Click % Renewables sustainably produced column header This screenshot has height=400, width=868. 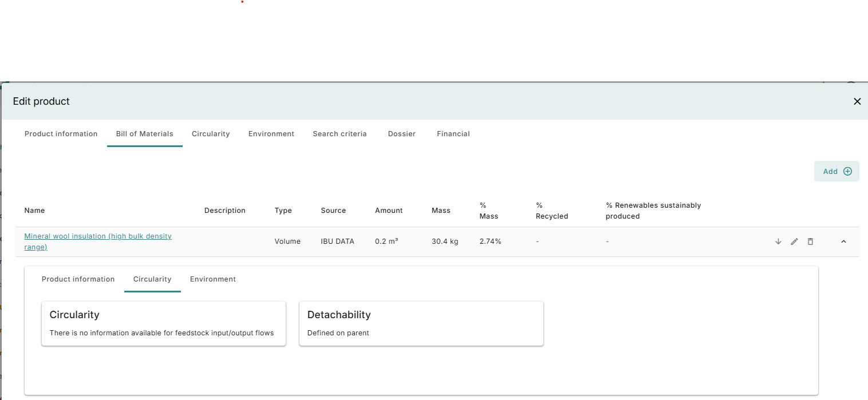click(x=653, y=211)
